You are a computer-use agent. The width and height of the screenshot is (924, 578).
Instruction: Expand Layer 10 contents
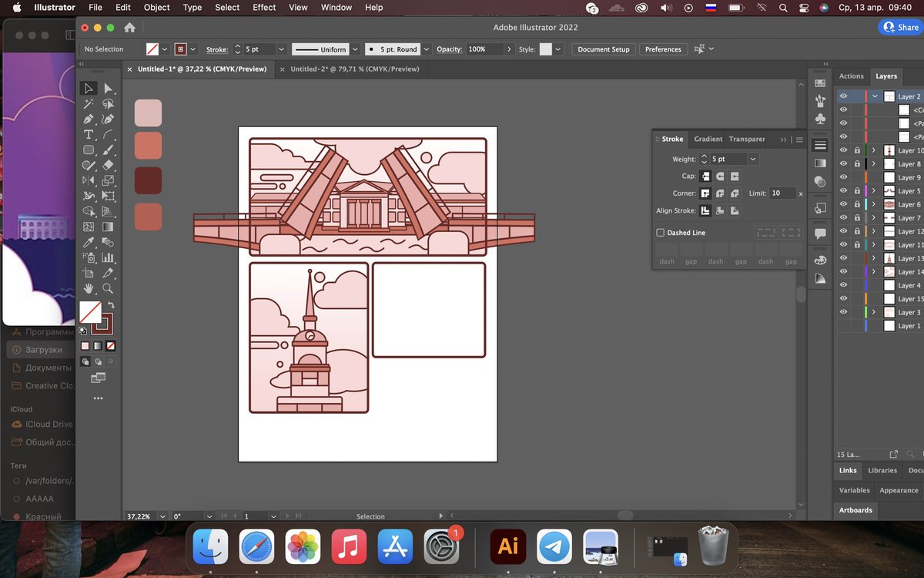coord(874,150)
